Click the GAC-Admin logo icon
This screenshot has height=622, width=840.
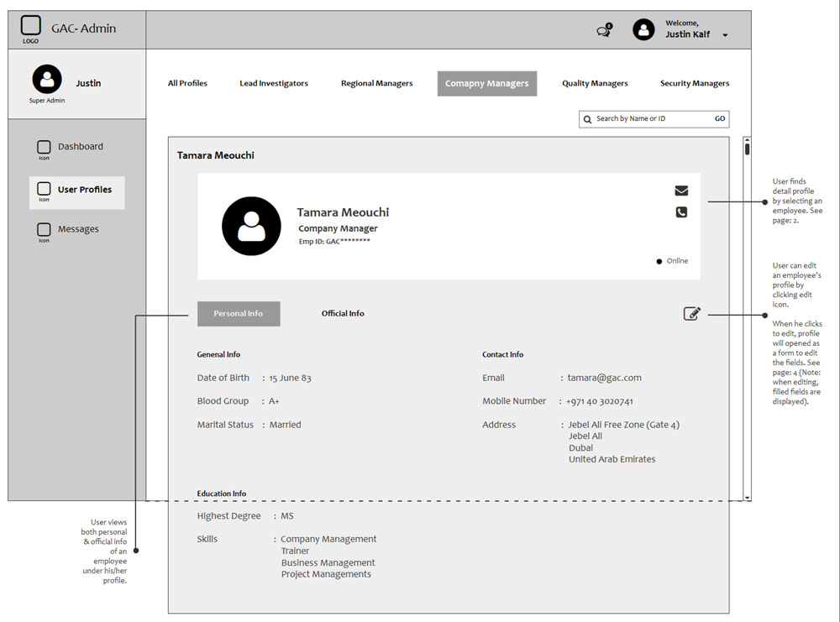[30, 26]
